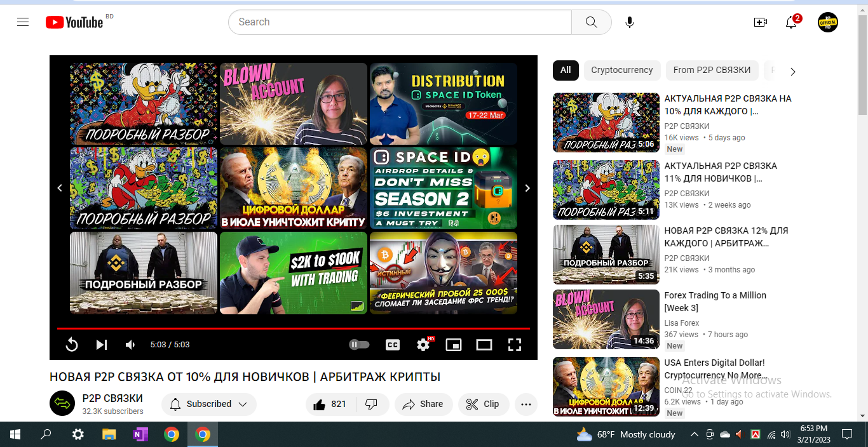Open endscreen Space ID Season 2 video

coord(444,188)
